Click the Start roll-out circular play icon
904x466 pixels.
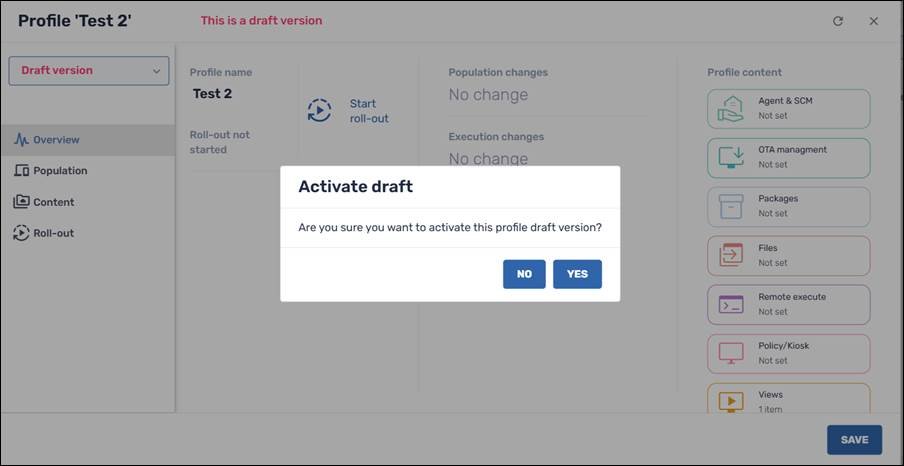coord(319,111)
